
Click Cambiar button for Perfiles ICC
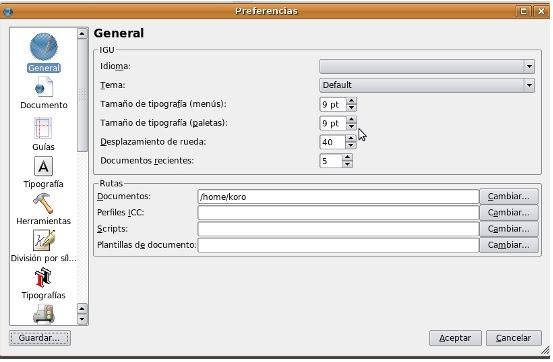[509, 212]
